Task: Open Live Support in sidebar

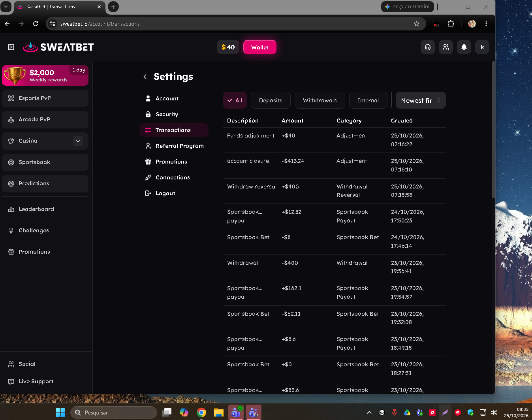Action: 45,381
